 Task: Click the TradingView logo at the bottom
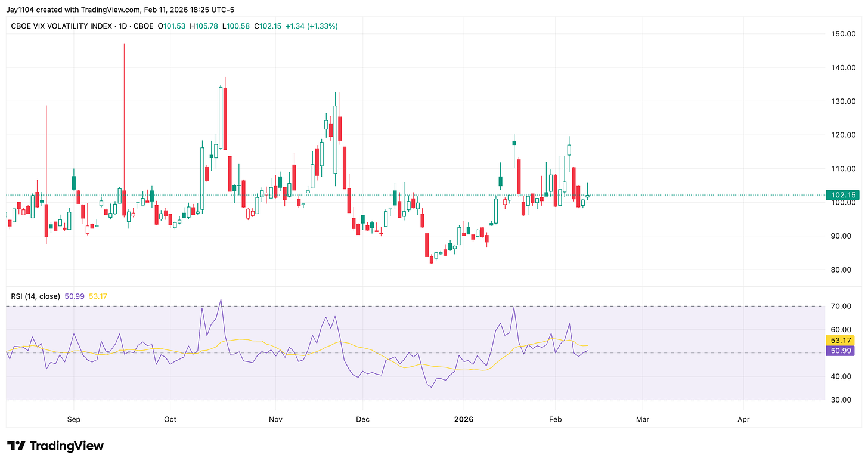tap(55, 446)
